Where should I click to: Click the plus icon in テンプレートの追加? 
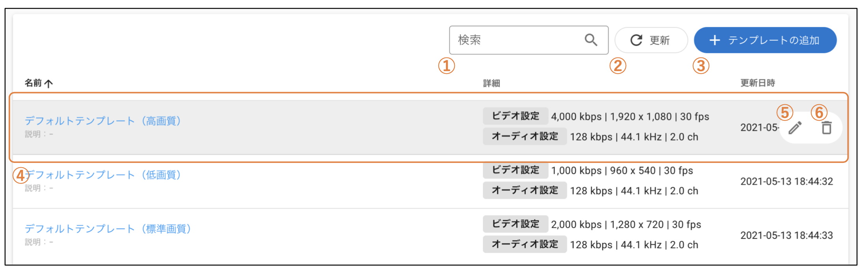[714, 40]
